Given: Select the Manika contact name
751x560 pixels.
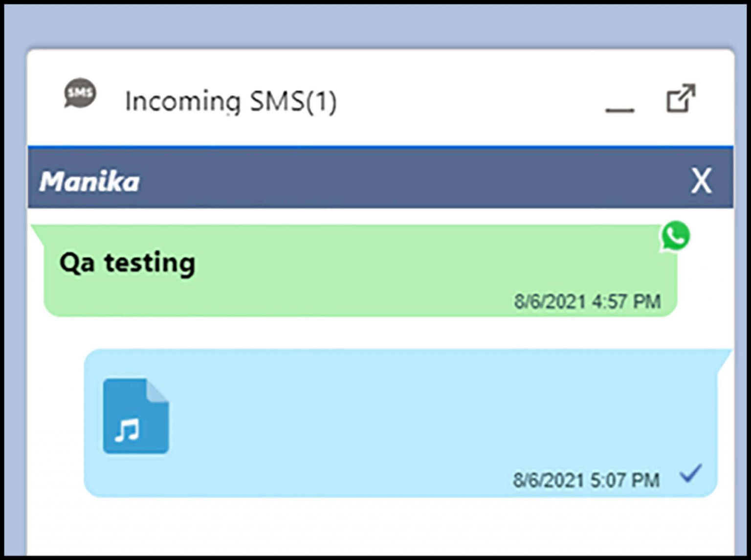Looking at the screenshot, I should pyautogui.click(x=89, y=181).
